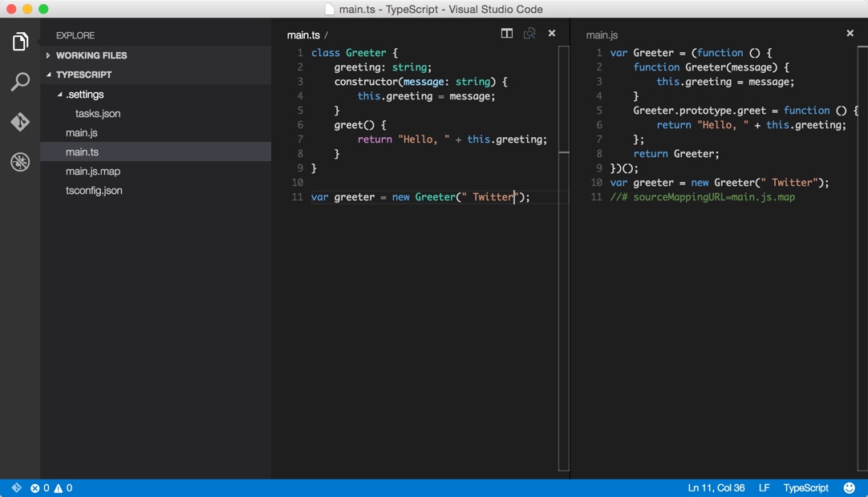Click the warning count in status bar
868x497 pixels.
coord(63,487)
